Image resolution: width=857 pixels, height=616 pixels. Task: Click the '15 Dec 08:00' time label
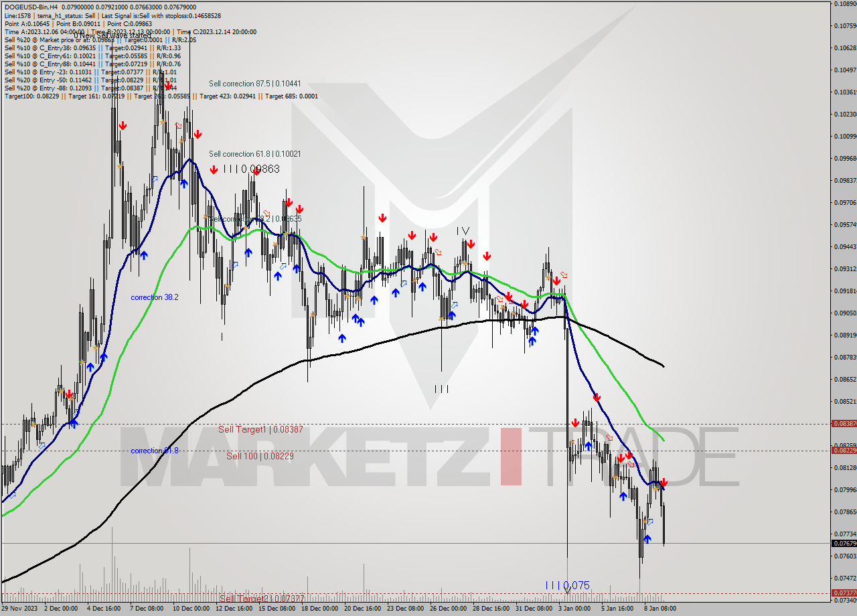(276, 609)
